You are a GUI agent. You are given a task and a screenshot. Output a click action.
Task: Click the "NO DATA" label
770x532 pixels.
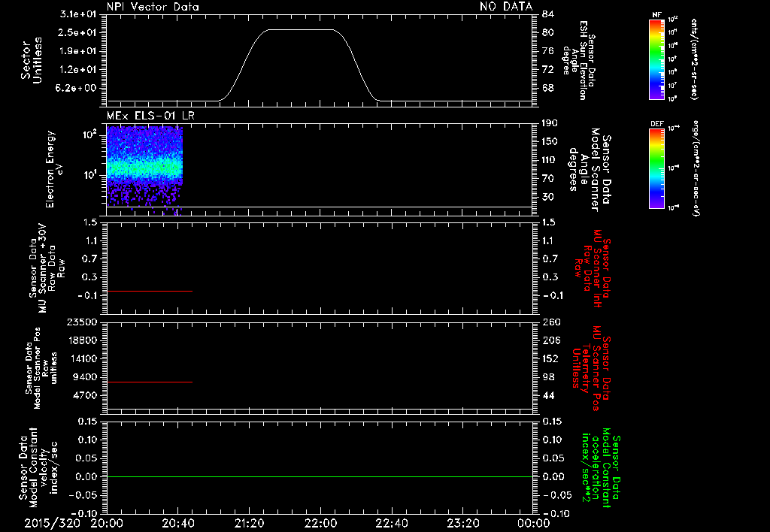click(506, 7)
